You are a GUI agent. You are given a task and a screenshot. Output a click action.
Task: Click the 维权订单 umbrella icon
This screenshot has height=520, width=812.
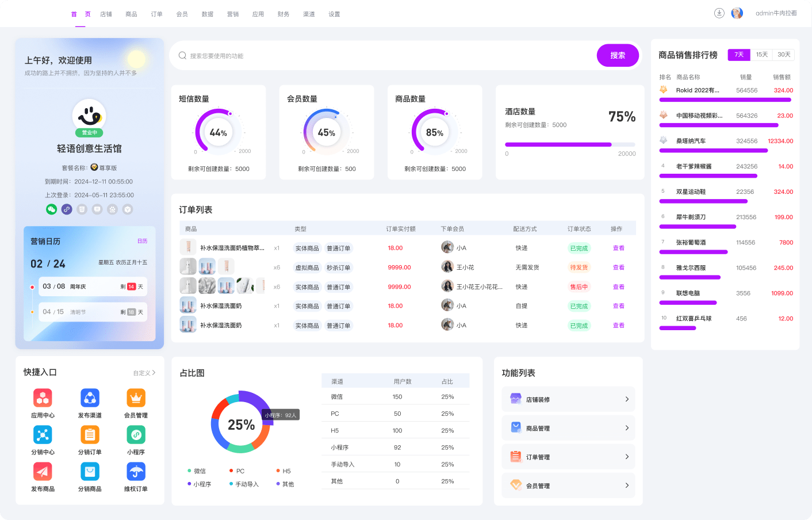coord(136,472)
